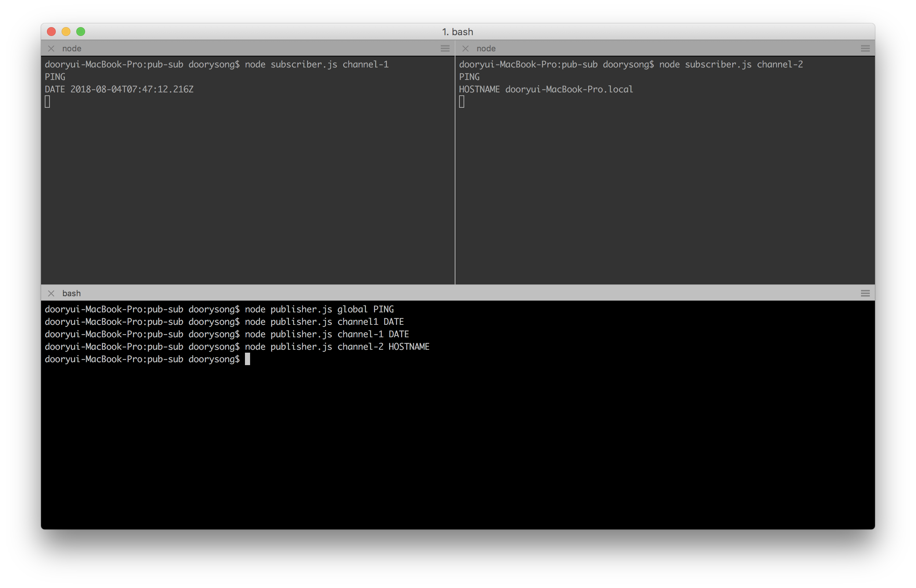Minimize the window with the yellow button
916x588 pixels.
pyautogui.click(x=66, y=32)
